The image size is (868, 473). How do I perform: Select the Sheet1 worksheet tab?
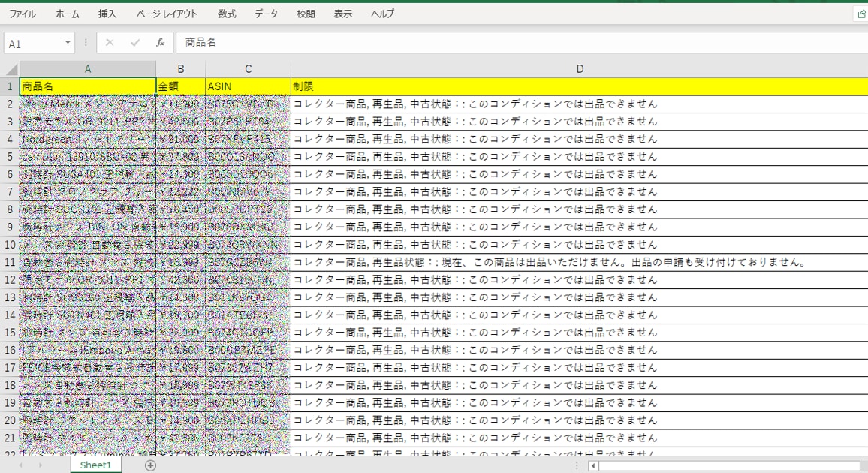96,465
